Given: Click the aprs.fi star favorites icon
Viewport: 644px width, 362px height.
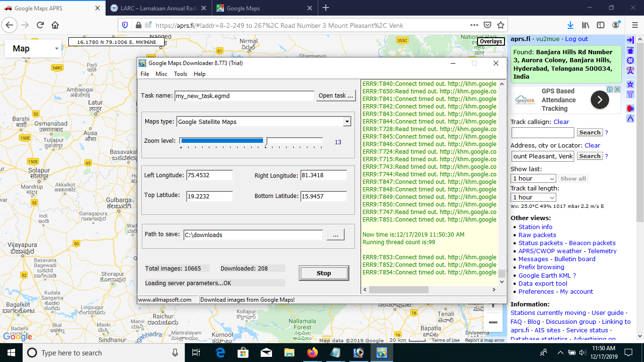Looking at the screenshot, I should click(630, 84).
